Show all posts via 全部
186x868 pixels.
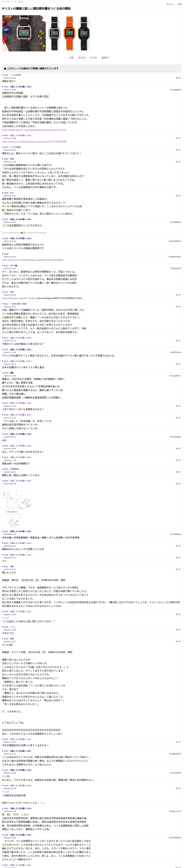tap(72, 58)
